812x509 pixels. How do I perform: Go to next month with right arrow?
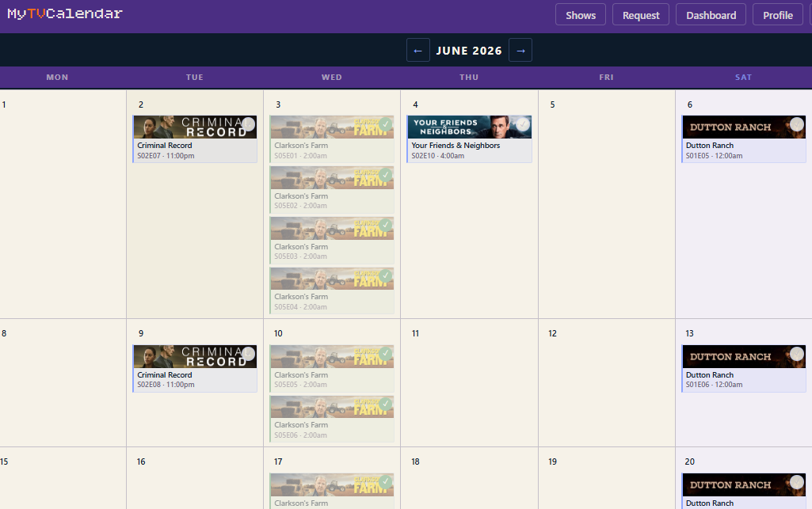tap(520, 50)
